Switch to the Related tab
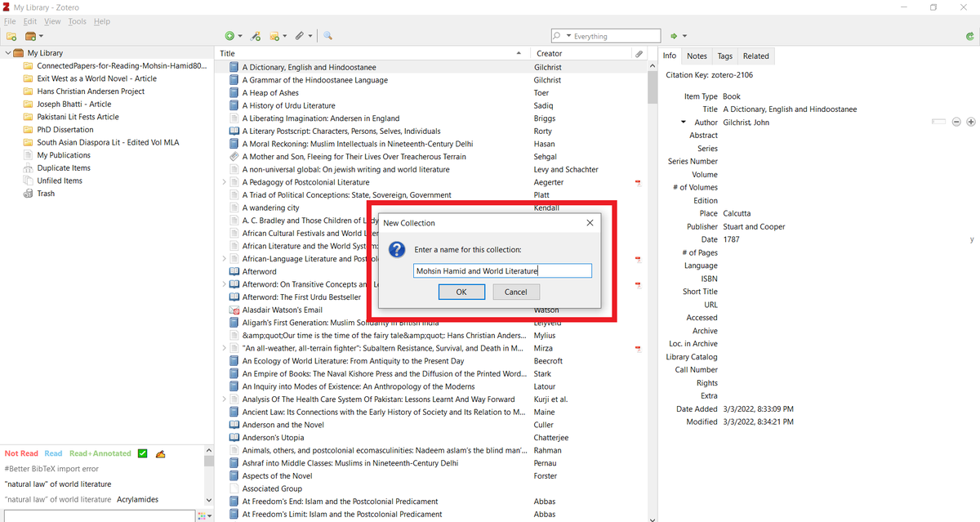980x522 pixels. tap(755, 56)
